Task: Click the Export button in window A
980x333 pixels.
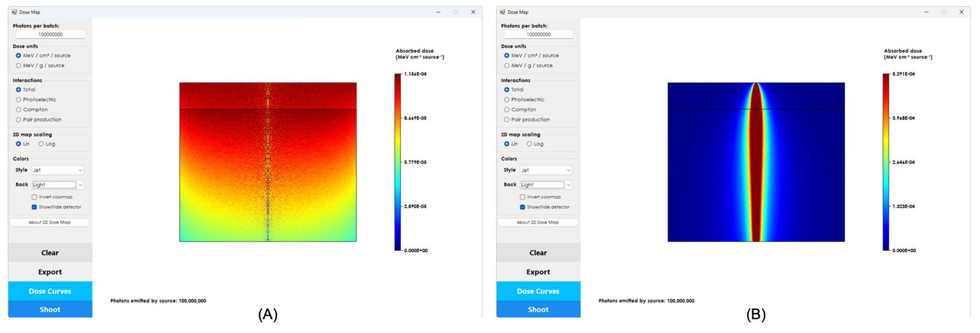Action: coord(50,272)
